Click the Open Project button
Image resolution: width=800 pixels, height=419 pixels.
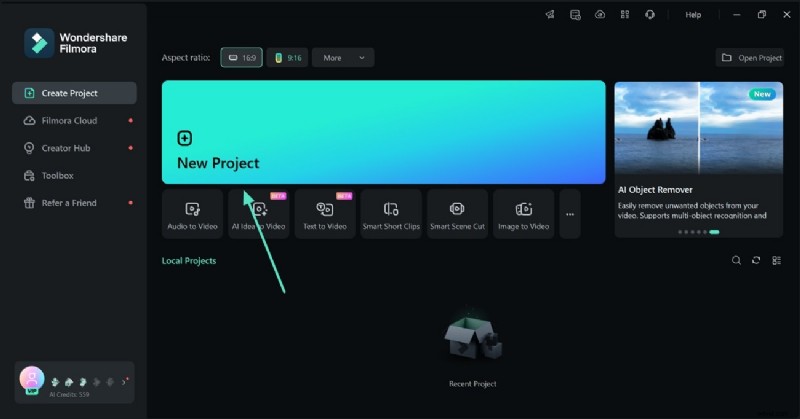coord(750,58)
